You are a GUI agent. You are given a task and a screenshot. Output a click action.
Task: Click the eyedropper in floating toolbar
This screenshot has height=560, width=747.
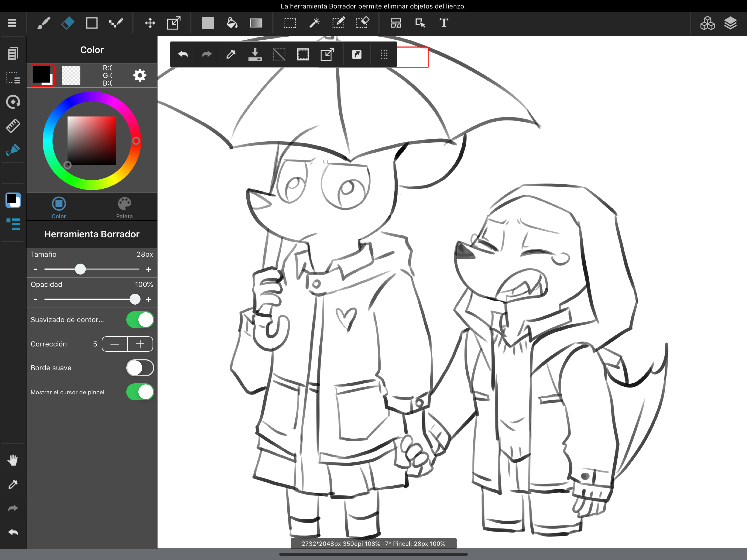pyautogui.click(x=231, y=54)
